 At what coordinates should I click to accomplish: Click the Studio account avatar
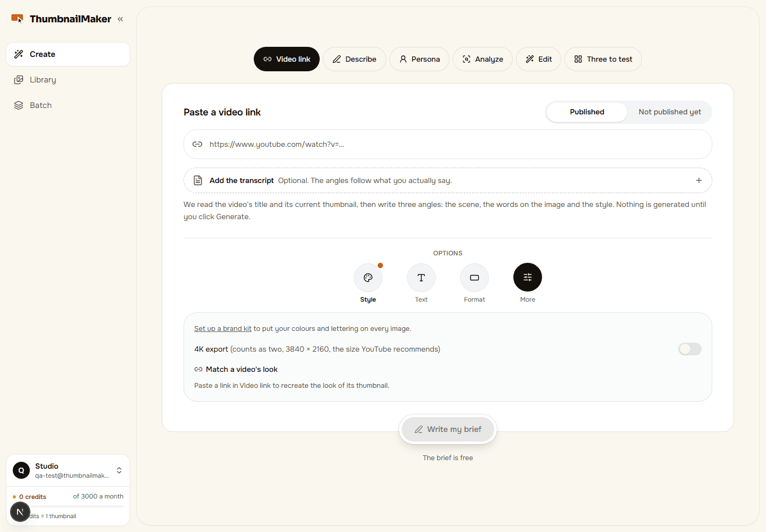click(x=21, y=470)
